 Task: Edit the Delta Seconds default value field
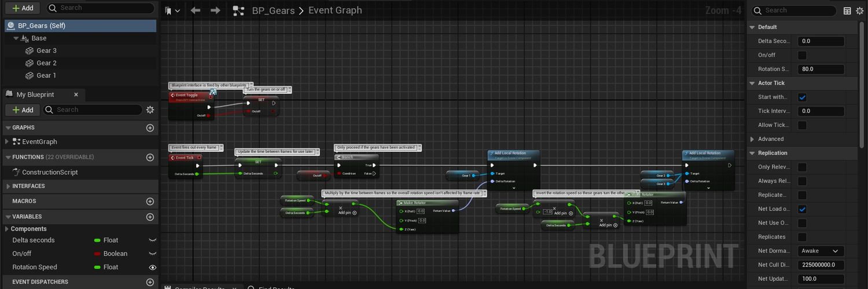click(821, 41)
